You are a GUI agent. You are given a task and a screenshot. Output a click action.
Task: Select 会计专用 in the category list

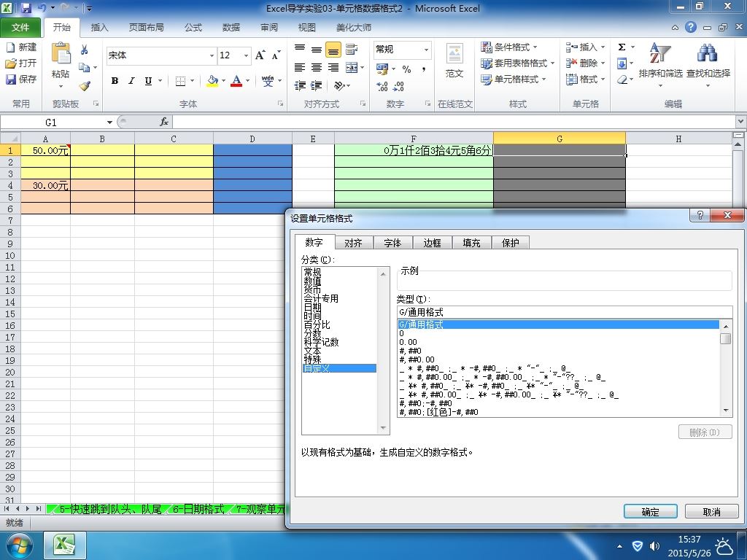point(321,298)
